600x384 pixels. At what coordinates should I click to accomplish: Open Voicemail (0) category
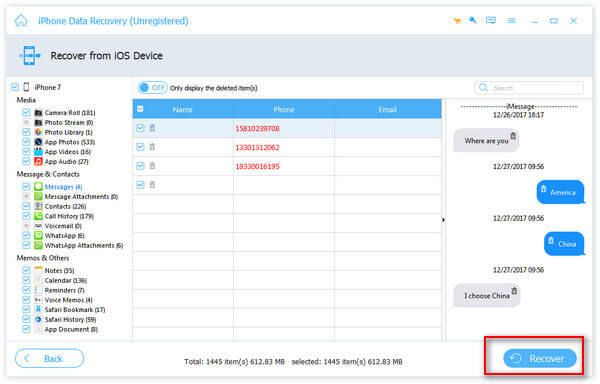[63, 226]
